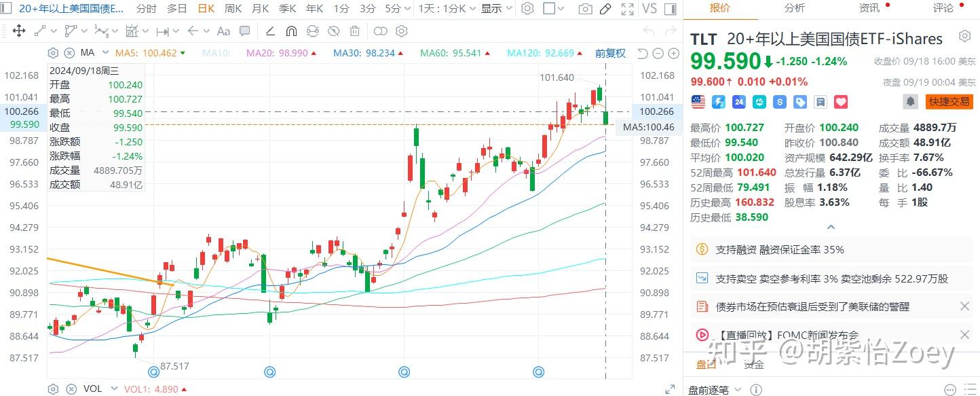
Task: Enable the magnet snapping tool
Action: pyautogui.click(x=290, y=31)
